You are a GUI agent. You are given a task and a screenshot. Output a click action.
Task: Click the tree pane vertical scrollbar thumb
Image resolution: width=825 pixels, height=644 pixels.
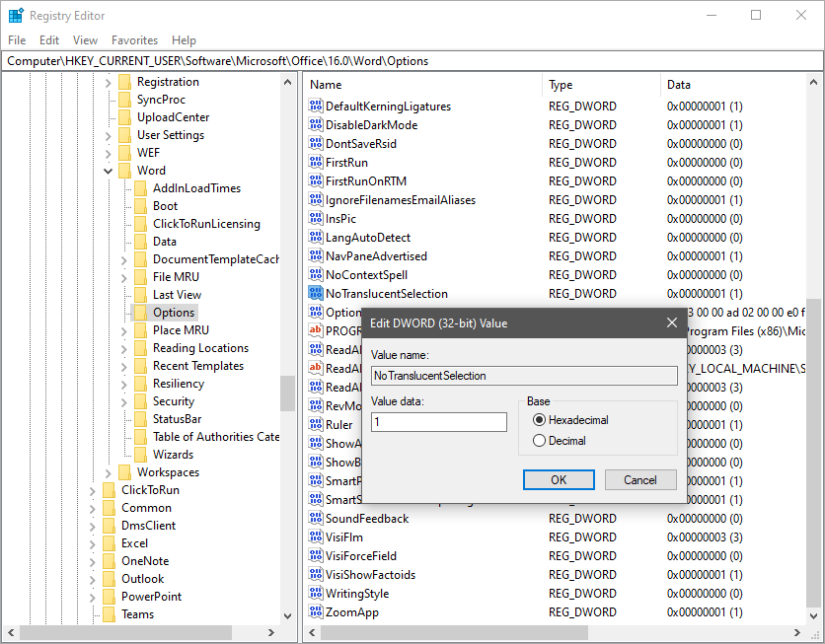[x=287, y=393]
